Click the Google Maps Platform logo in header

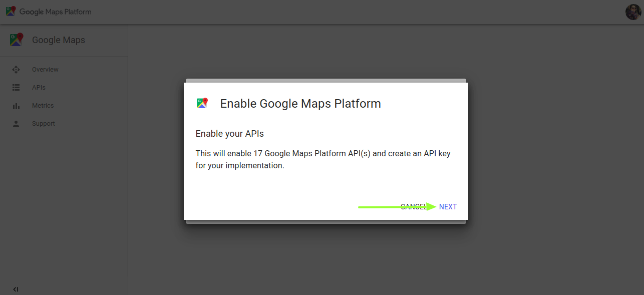pos(11,12)
